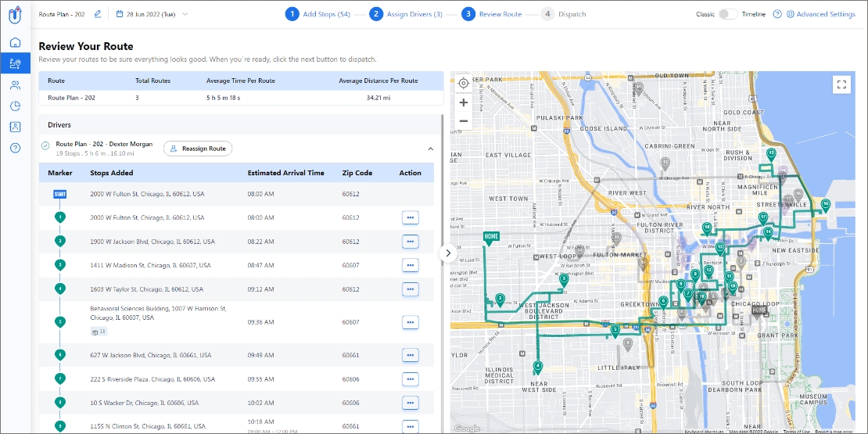Collapse the map panel with arrow handle

448,253
